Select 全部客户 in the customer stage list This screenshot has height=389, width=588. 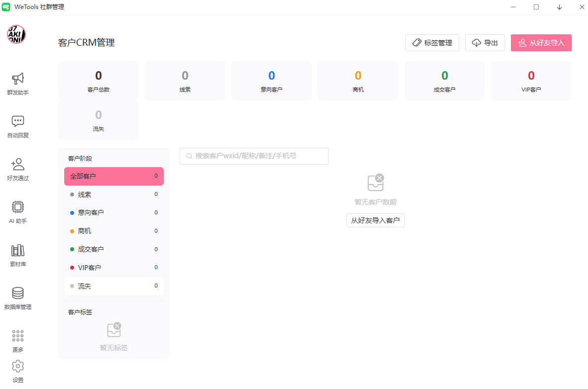tap(113, 176)
